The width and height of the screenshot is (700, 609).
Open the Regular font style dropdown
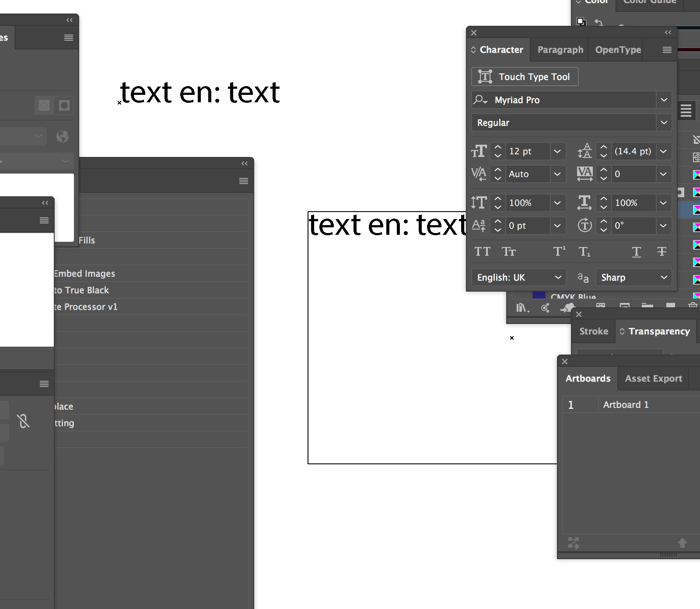[x=664, y=122]
